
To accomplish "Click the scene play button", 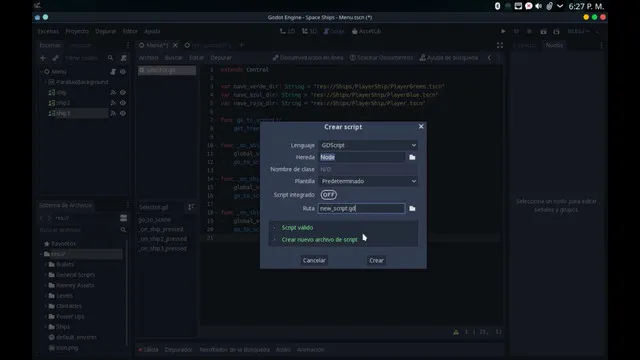I will click(x=503, y=31).
